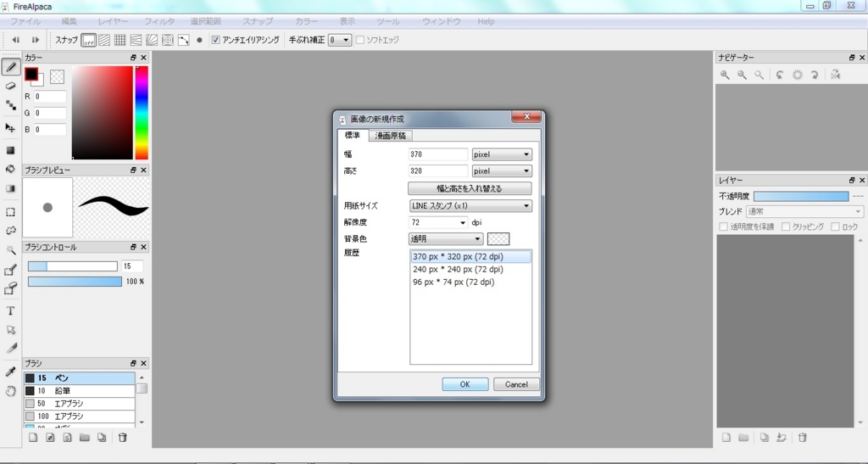
Task: Select the Hand pan tool
Action: 10,391
